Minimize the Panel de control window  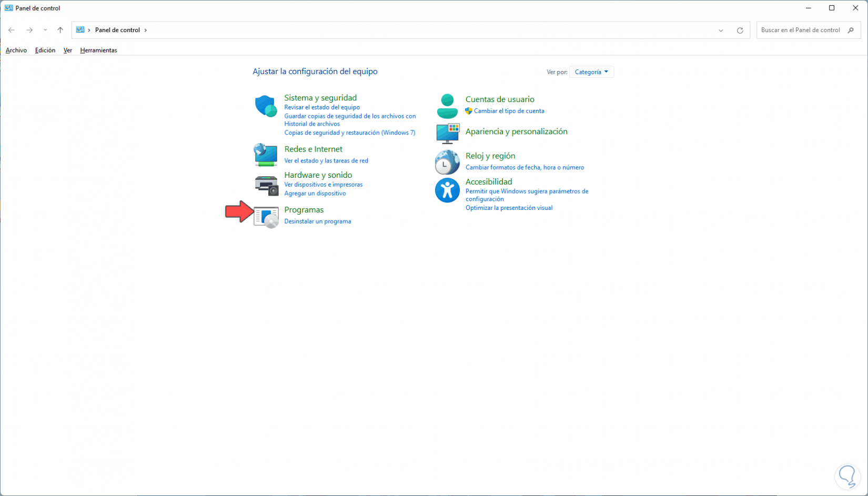tap(808, 8)
